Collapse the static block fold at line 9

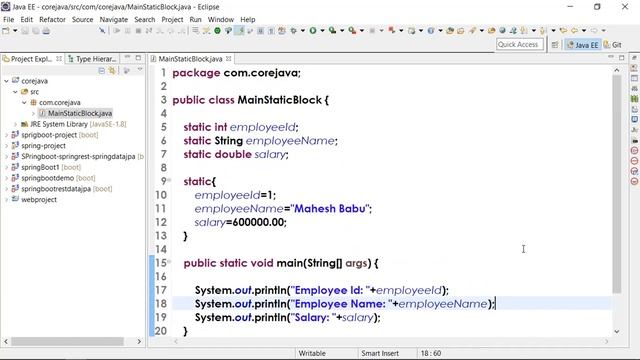[x=169, y=180]
